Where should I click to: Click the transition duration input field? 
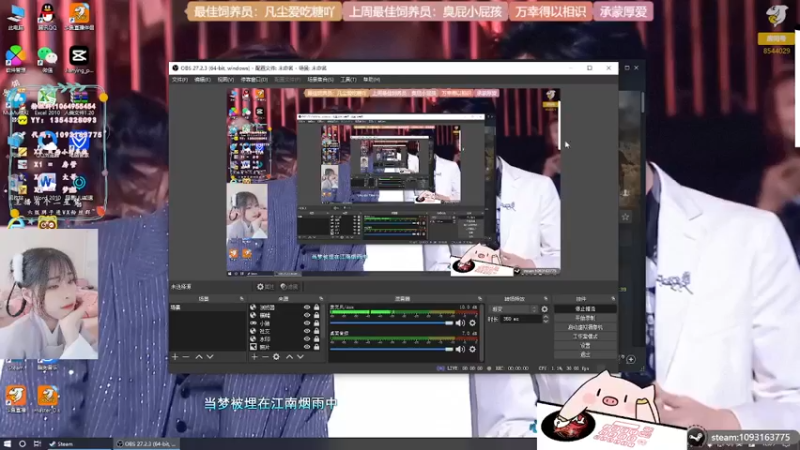[520, 319]
